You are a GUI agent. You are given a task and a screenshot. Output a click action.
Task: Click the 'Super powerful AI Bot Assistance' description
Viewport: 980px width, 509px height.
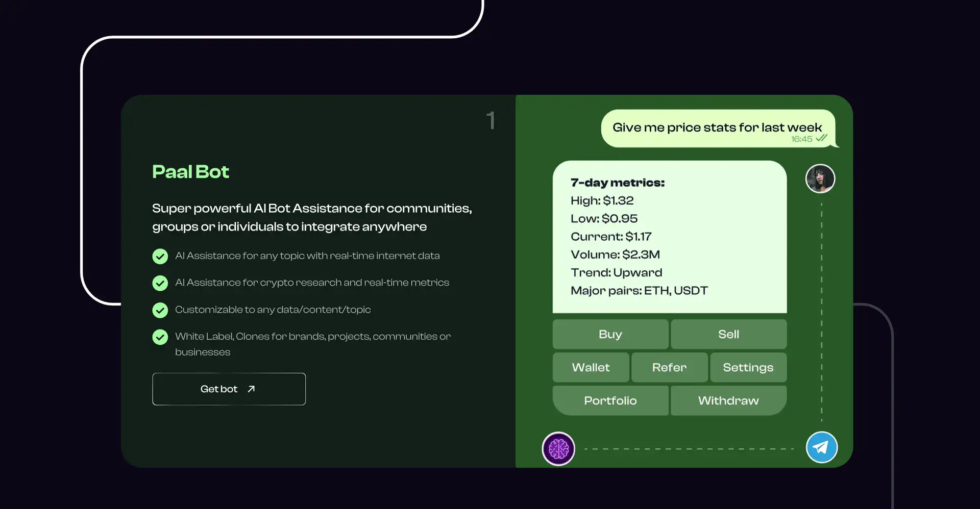pyautogui.click(x=312, y=217)
